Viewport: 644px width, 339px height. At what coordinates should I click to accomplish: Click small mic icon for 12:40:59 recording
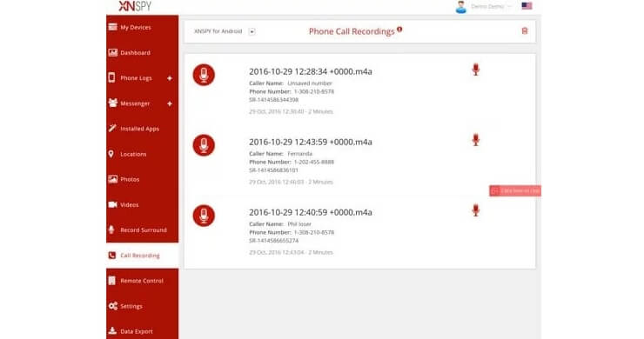(x=476, y=210)
